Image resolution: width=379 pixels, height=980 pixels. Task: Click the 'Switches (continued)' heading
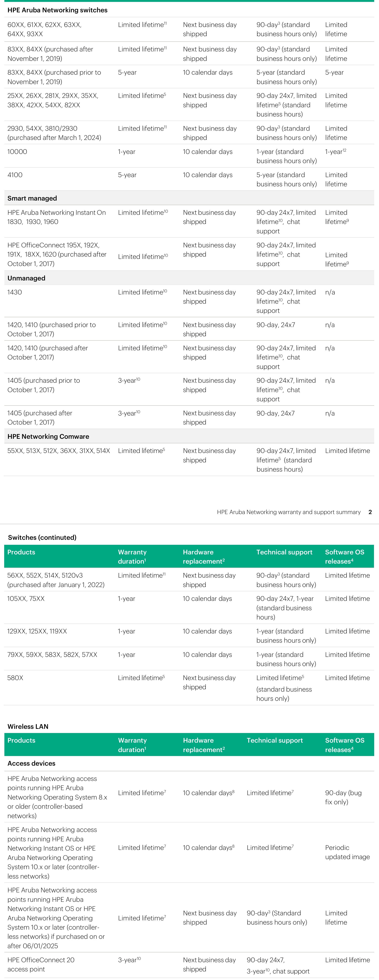42,537
